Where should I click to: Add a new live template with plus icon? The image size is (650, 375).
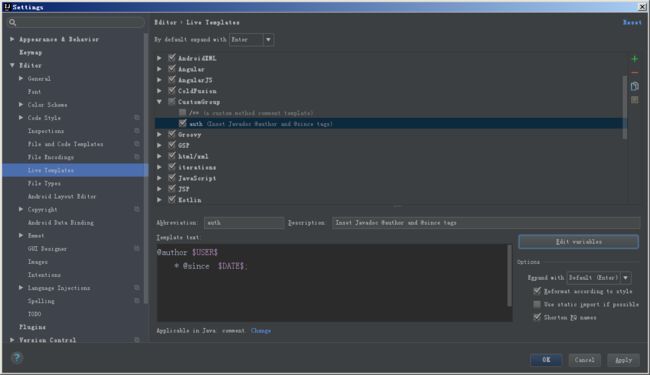pos(634,59)
